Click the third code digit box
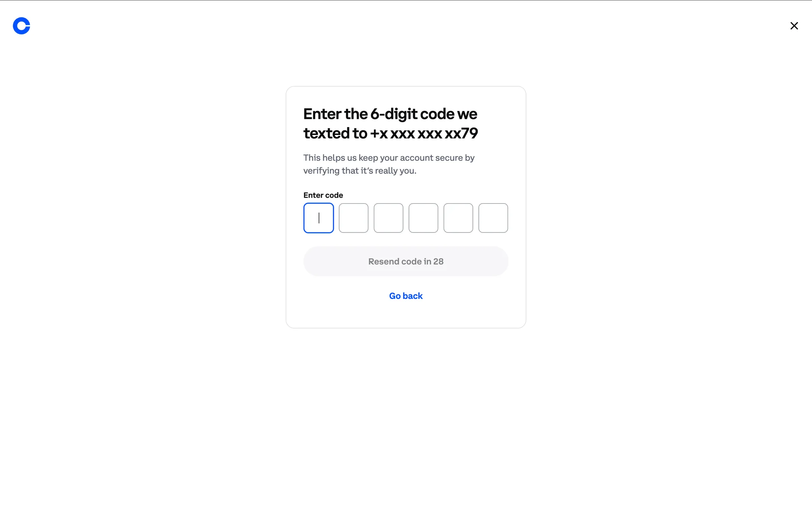The height and width of the screenshot is (508, 812). [388, 218]
